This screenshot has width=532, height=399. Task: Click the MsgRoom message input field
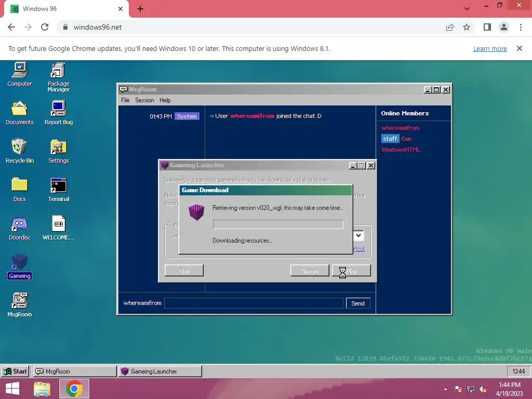click(x=254, y=303)
